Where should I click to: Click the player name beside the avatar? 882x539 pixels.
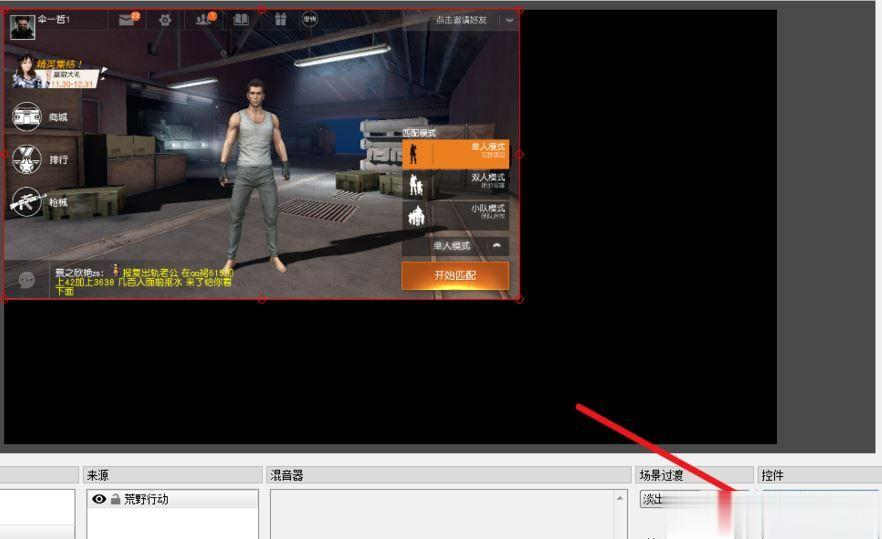(x=54, y=20)
